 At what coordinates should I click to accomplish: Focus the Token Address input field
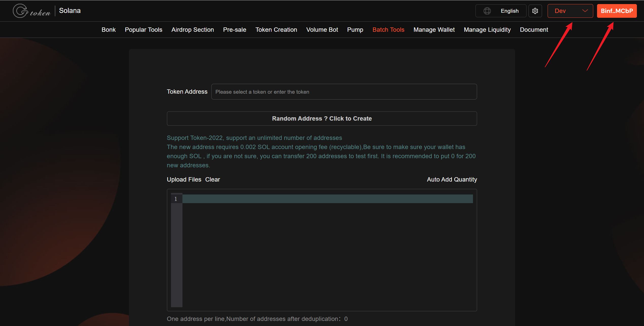tap(344, 92)
